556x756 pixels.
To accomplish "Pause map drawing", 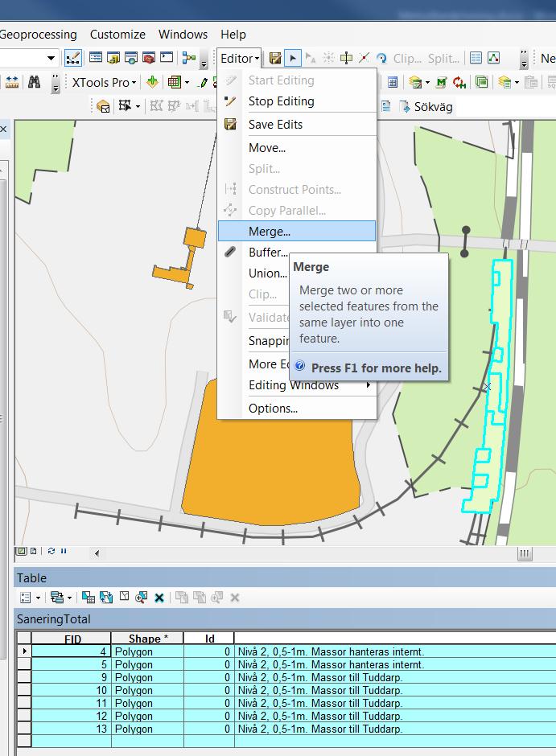I will [64, 551].
